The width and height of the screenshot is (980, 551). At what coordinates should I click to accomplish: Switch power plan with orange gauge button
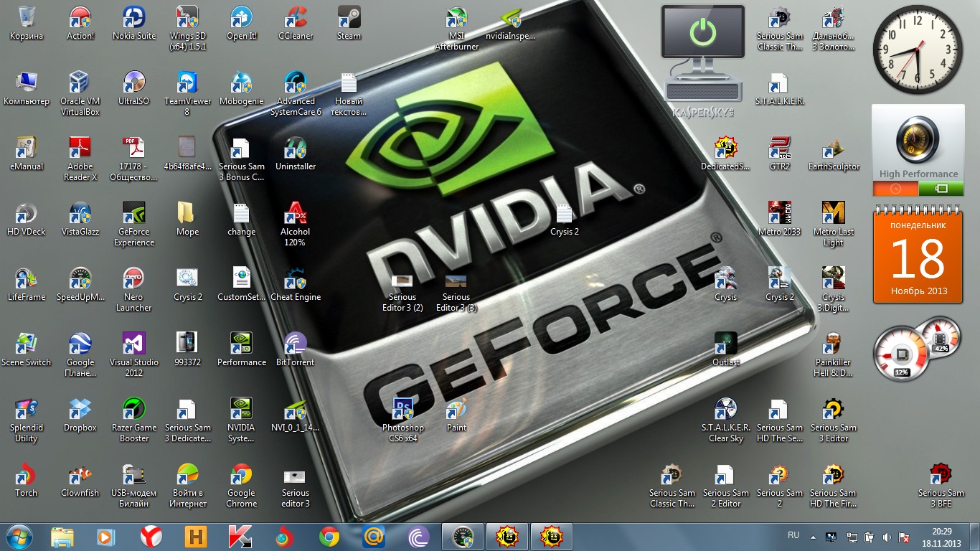pos(895,189)
